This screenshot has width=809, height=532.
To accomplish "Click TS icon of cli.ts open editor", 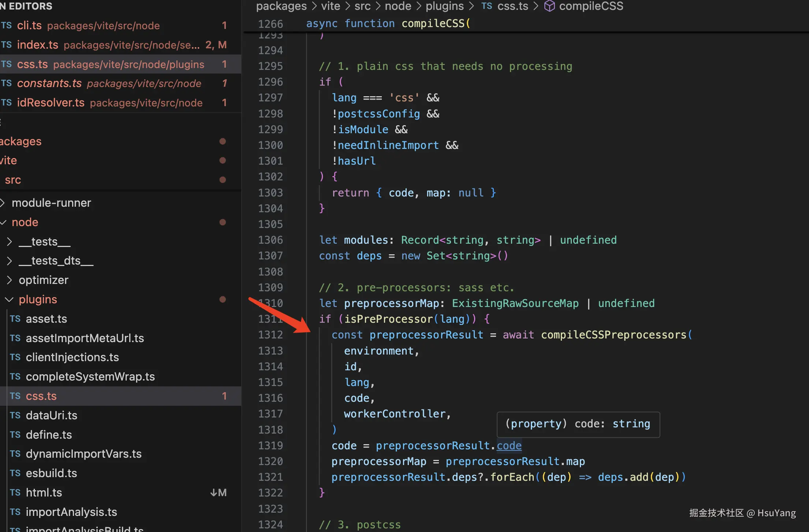I will coord(6,25).
